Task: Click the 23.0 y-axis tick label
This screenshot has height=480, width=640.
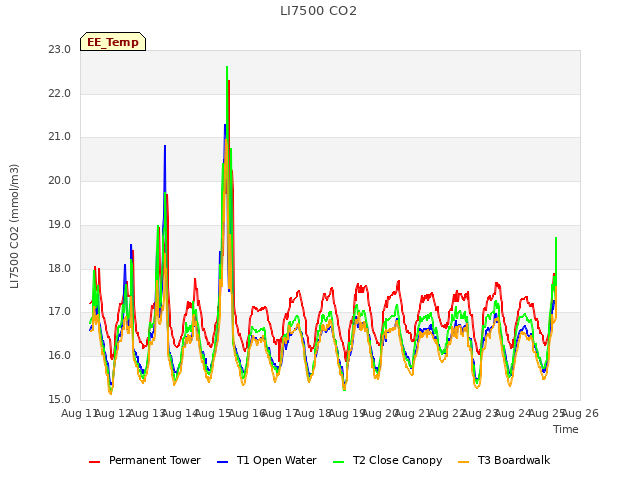Action: [60, 50]
